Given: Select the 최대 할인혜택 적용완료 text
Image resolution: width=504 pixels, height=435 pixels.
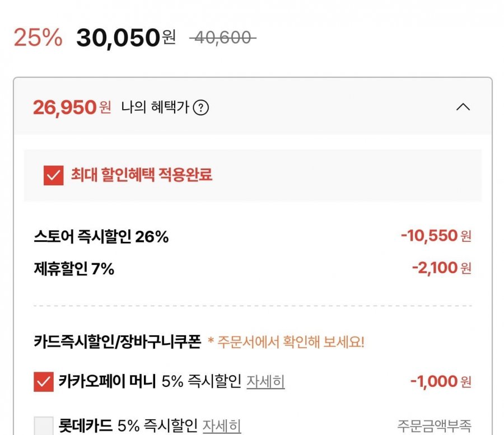Looking at the screenshot, I should click(142, 175).
